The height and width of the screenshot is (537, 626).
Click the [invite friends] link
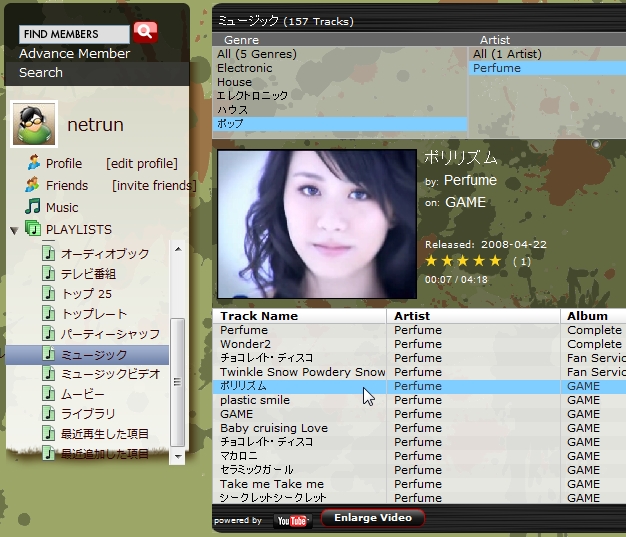tap(154, 186)
